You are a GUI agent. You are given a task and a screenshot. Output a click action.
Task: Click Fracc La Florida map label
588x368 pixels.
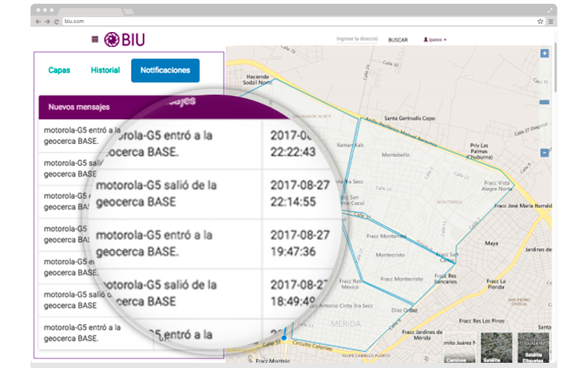pyautogui.click(x=496, y=284)
